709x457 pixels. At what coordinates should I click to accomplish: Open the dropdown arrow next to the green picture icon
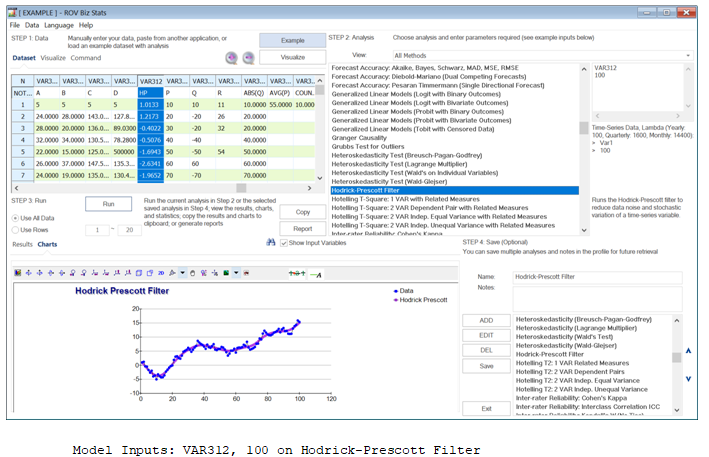pyautogui.click(x=236, y=273)
